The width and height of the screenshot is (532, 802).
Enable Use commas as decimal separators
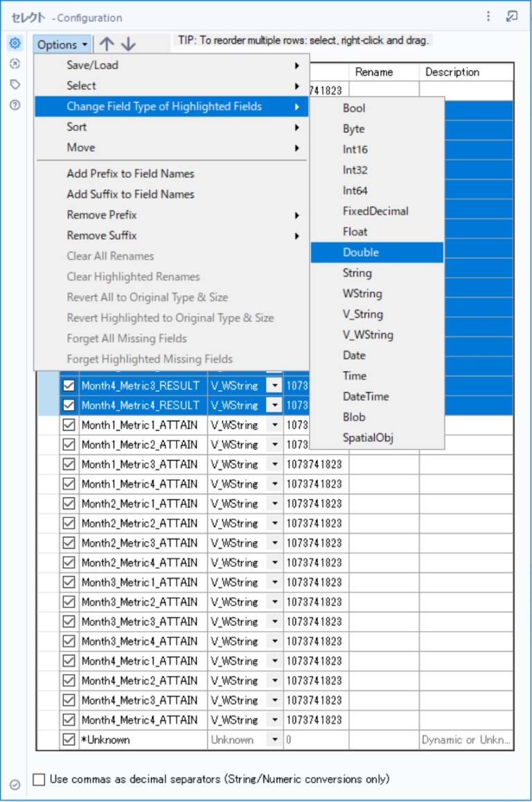[x=39, y=779]
